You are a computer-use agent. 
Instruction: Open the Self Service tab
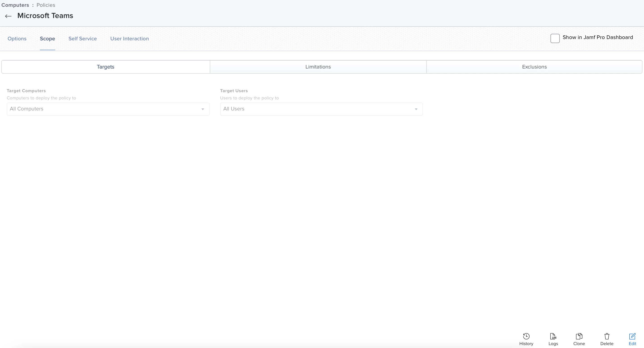[82, 39]
